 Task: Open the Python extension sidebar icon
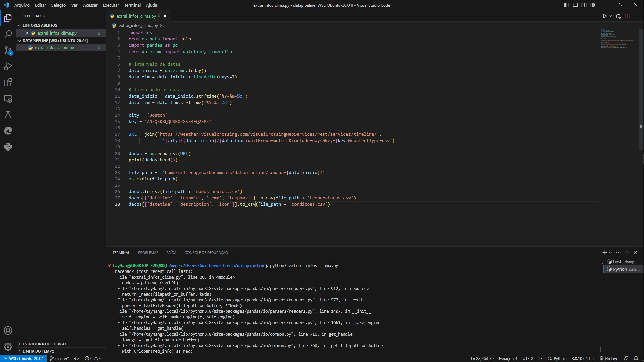click(x=8, y=147)
